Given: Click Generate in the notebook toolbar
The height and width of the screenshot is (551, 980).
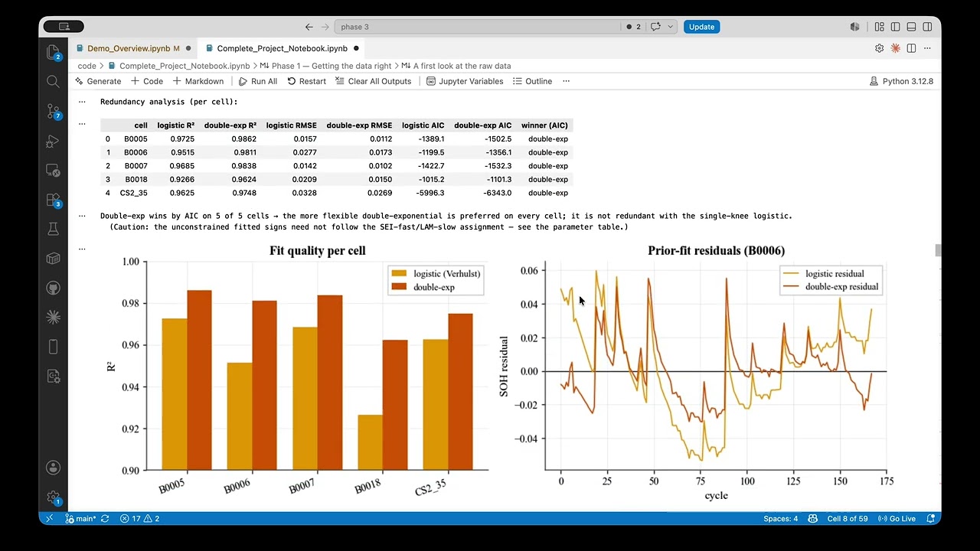Looking at the screenshot, I should [x=98, y=81].
